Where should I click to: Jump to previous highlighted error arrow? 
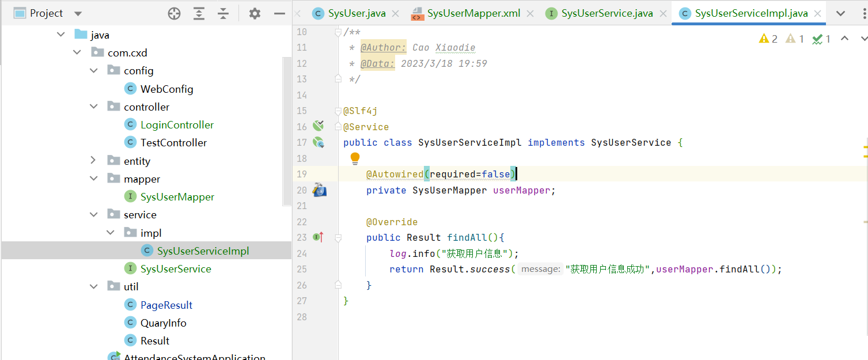(844, 39)
